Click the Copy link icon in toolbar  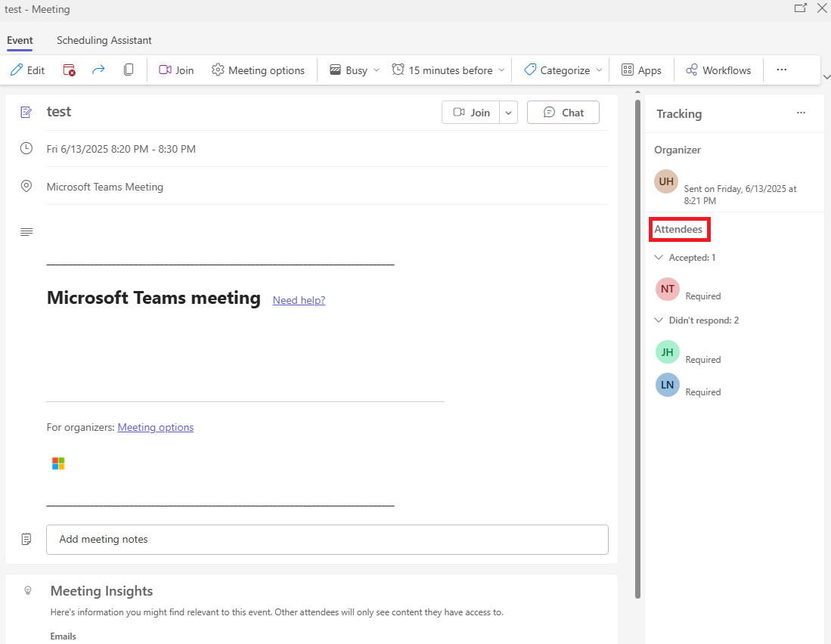129,70
